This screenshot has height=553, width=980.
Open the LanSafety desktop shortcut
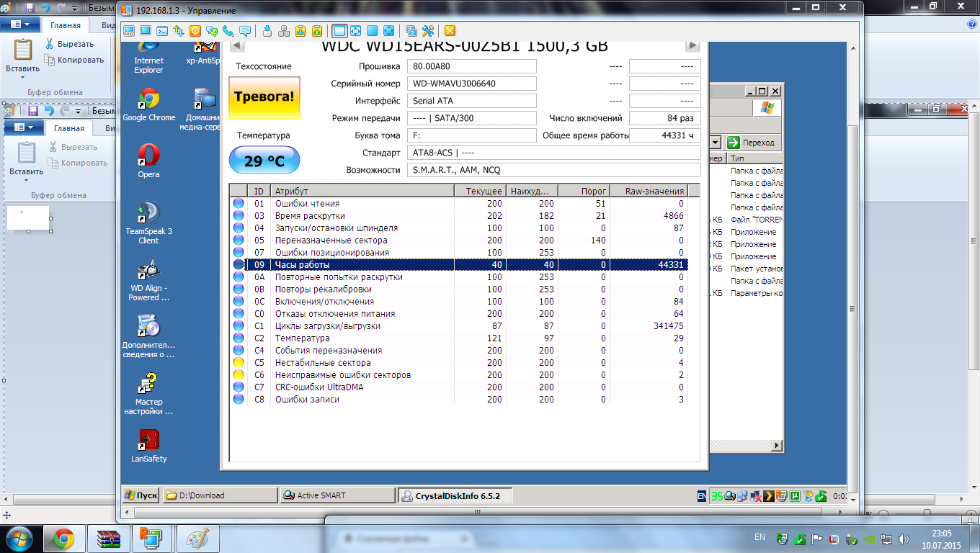pos(149,446)
